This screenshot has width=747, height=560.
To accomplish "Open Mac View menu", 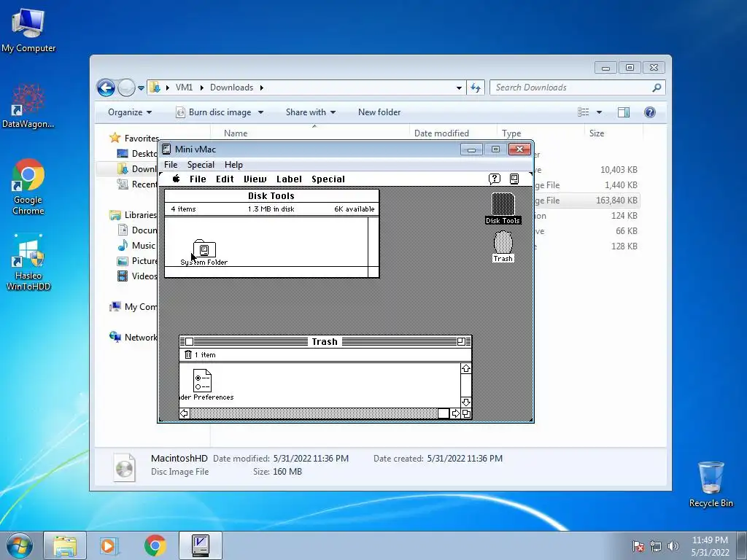I will click(255, 179).
